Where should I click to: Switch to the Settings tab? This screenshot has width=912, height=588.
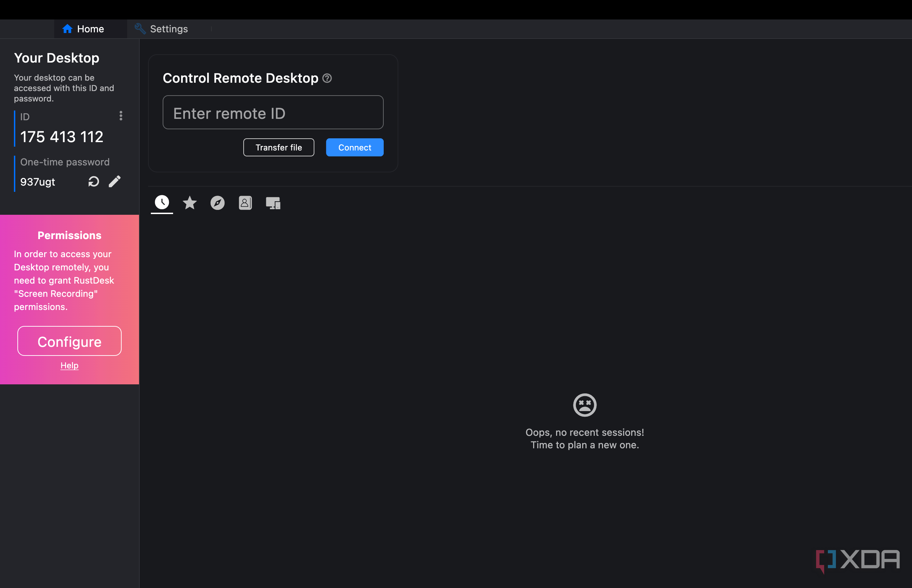tap(169, 29)
